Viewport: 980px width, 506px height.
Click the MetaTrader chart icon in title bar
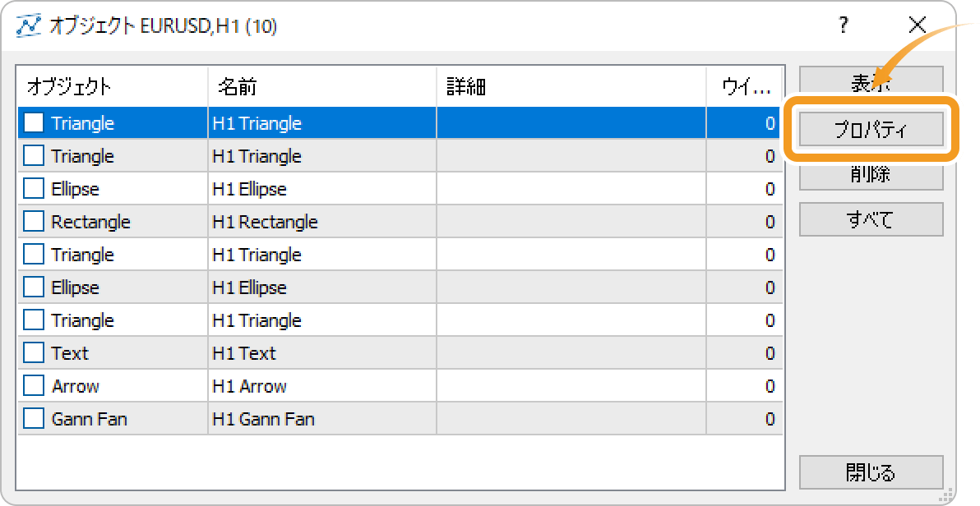pyautogui.click(x=28, y=25)
